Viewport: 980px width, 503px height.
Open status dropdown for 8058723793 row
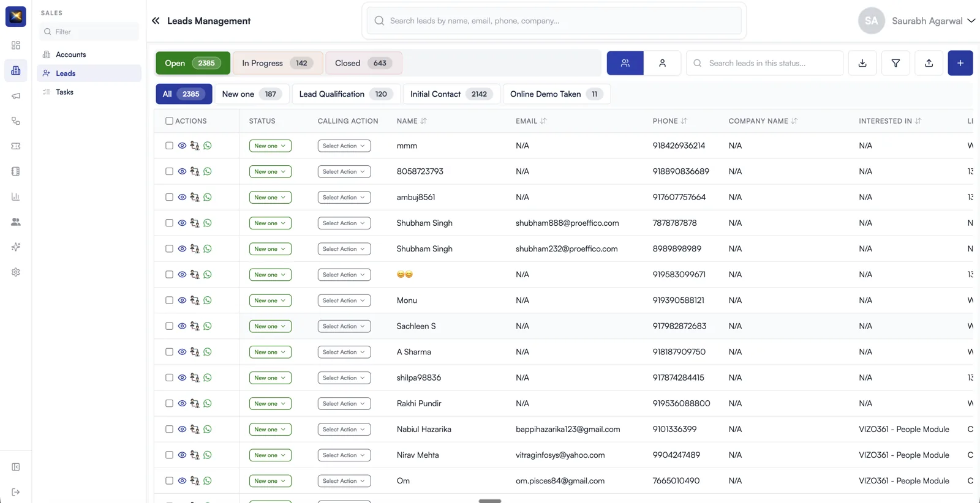click(270, 171)
